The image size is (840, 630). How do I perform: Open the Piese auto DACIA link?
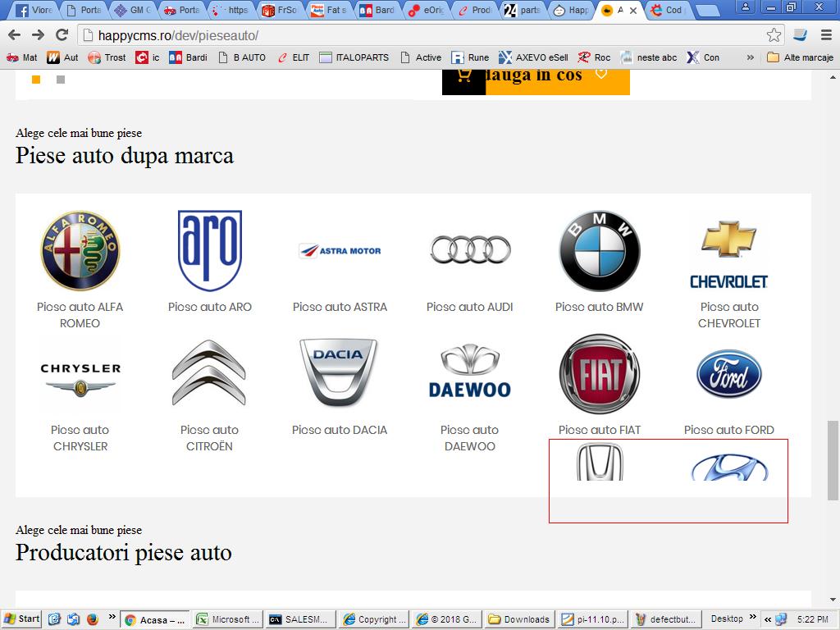coord(340,430)
